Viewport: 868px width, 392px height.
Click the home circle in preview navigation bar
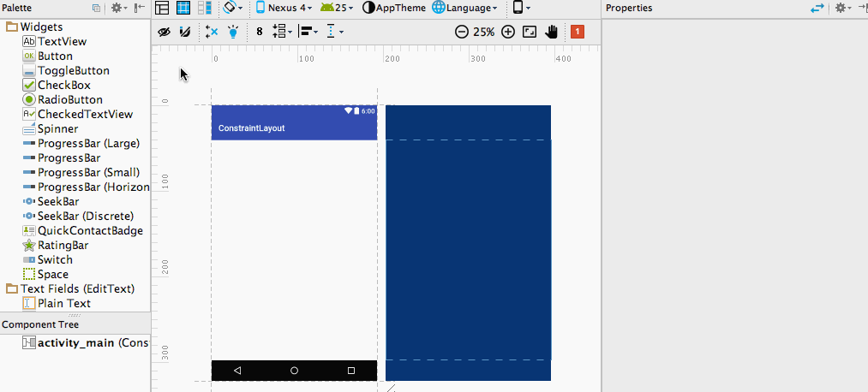tap(294, 371)
